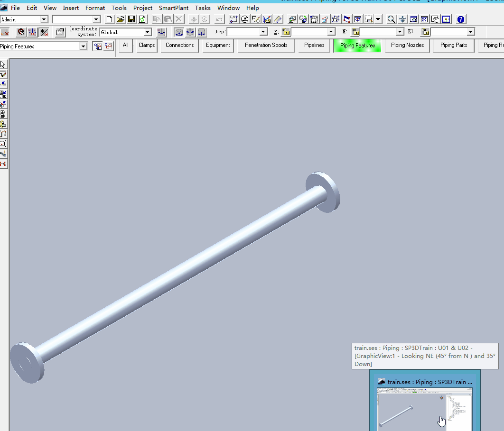Click the Zoom Area icon
The height and width of the screenshot is (431, 504).
pyautogui.click(x=414, y=19)
